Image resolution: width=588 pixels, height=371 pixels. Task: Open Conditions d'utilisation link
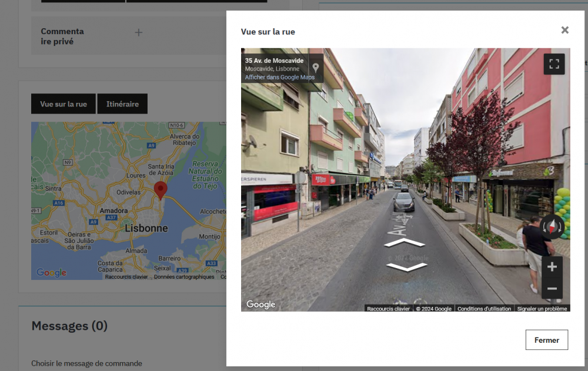(x=484, y=309)
